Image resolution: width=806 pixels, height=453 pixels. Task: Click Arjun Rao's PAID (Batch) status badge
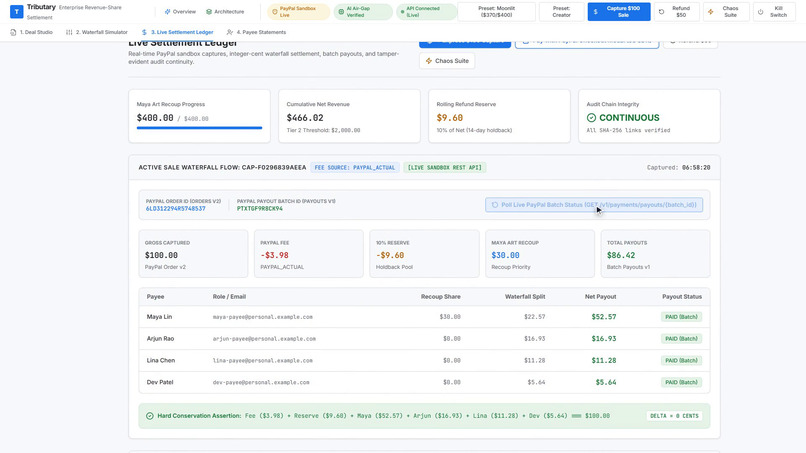click(x=681, y=338)
